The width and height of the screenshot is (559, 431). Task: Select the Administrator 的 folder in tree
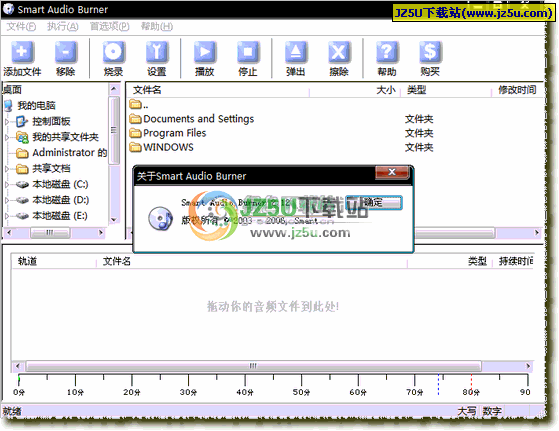(70, 153)
